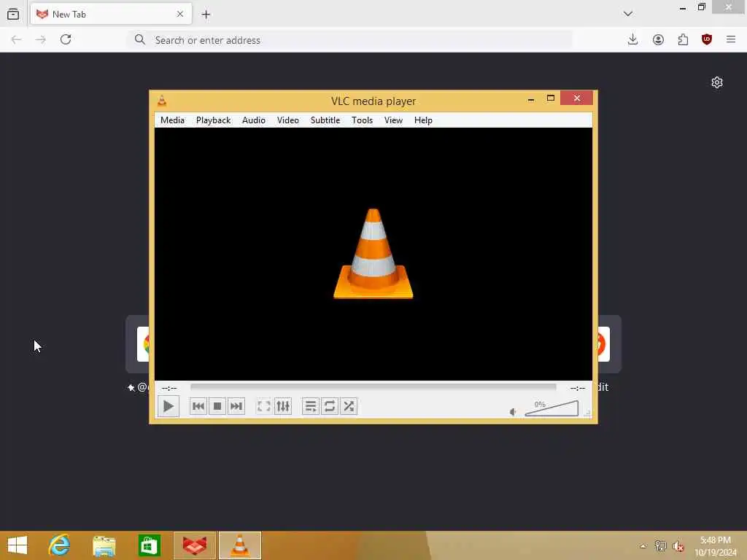The image size is (747, 560).
Task: Start playback with VLC play button
Action: (169, 406)
